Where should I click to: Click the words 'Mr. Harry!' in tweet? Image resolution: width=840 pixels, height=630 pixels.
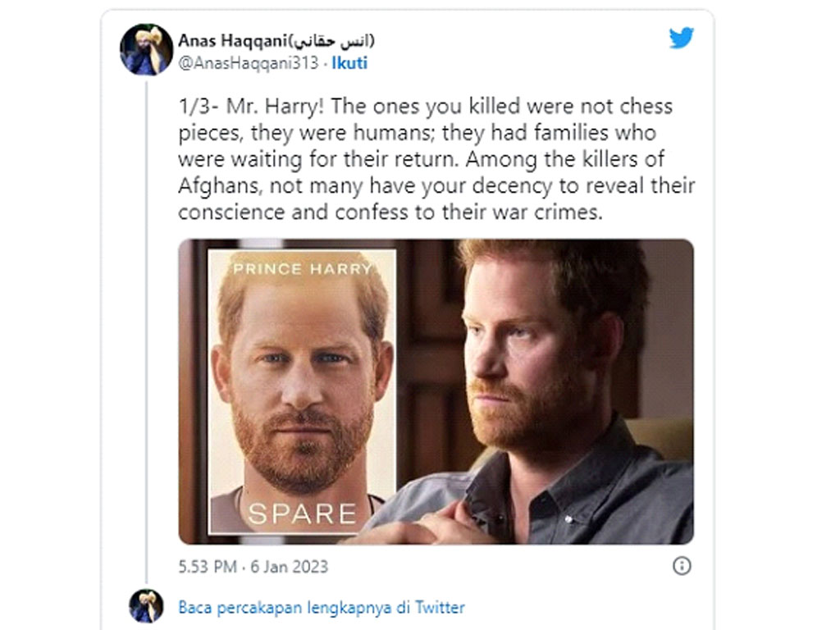(275, 107)
